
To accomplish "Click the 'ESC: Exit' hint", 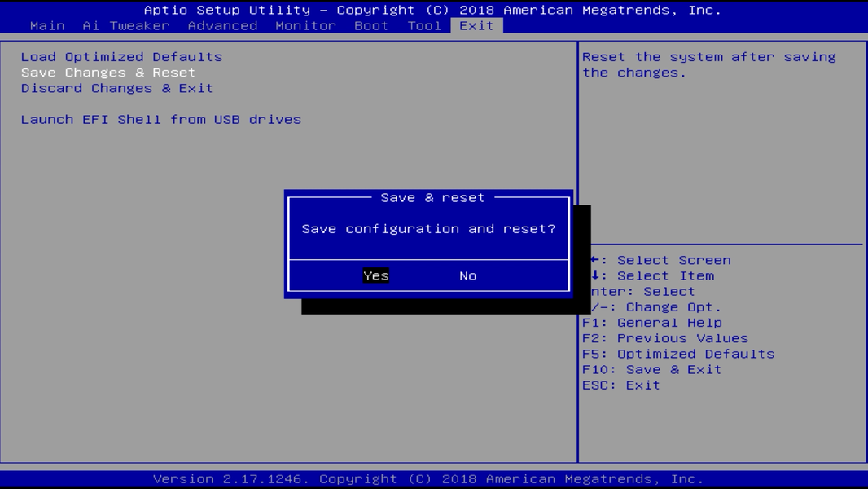I will tap(621, 385).
